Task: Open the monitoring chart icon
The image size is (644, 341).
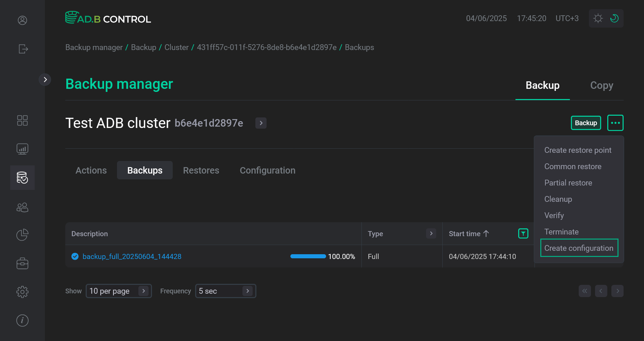Action: click(x=22, y=149)
